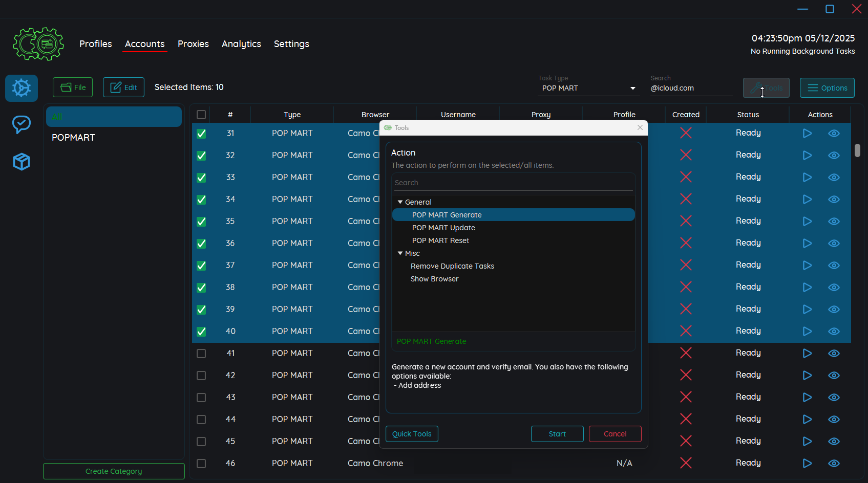Open the Options button
The width and height of the screenshot is (868, 483).
coord(827,88)
